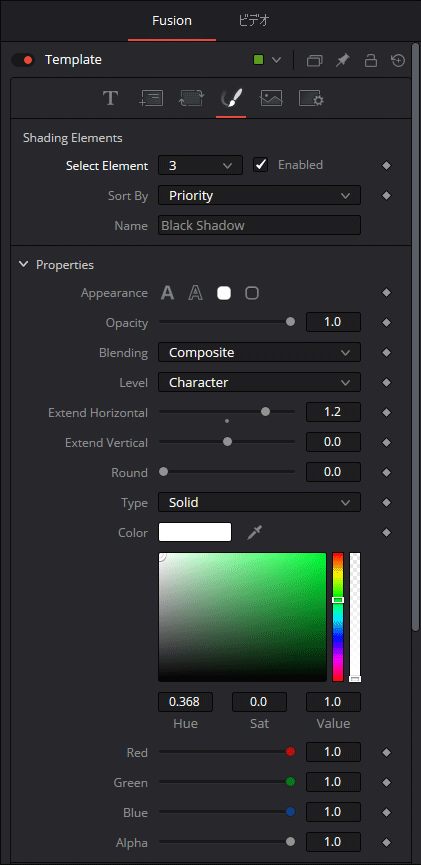Click the reset icon in Template header

[398, 60]
